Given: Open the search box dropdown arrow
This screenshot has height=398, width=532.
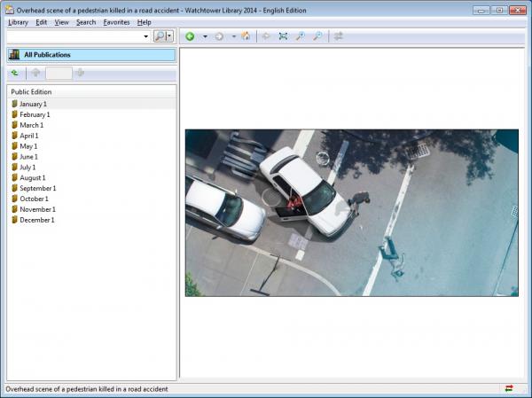Looking at the screenshot, I should coord(145,37).
